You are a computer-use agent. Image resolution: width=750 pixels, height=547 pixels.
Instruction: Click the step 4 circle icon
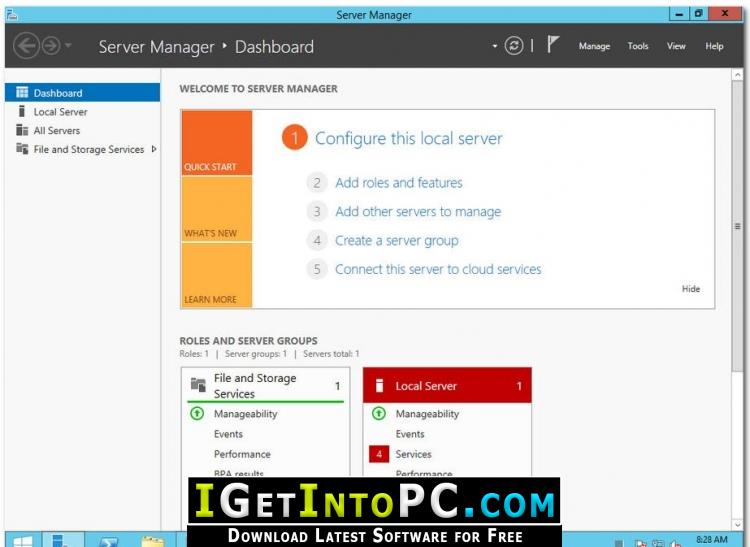pyautogui.click(x=317, y=240)
